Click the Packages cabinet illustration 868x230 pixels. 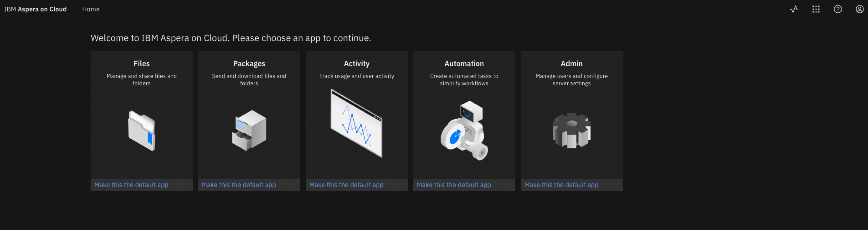tap(249, 130)
